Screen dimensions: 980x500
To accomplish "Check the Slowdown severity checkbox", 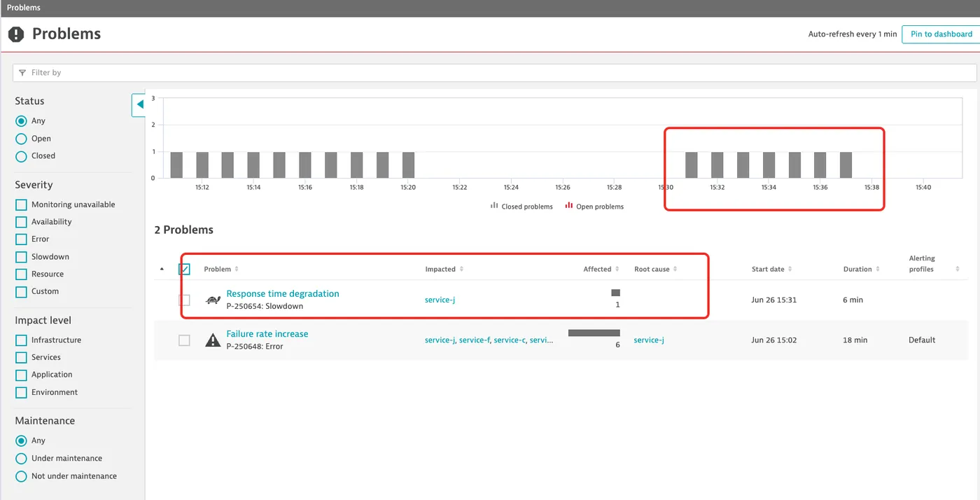I will pos(21,257).
